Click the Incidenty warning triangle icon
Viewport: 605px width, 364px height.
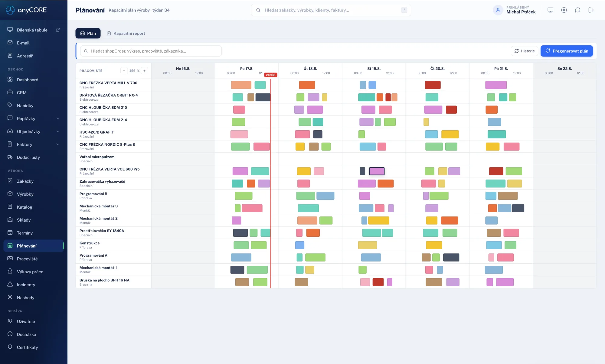click(10, 284)
